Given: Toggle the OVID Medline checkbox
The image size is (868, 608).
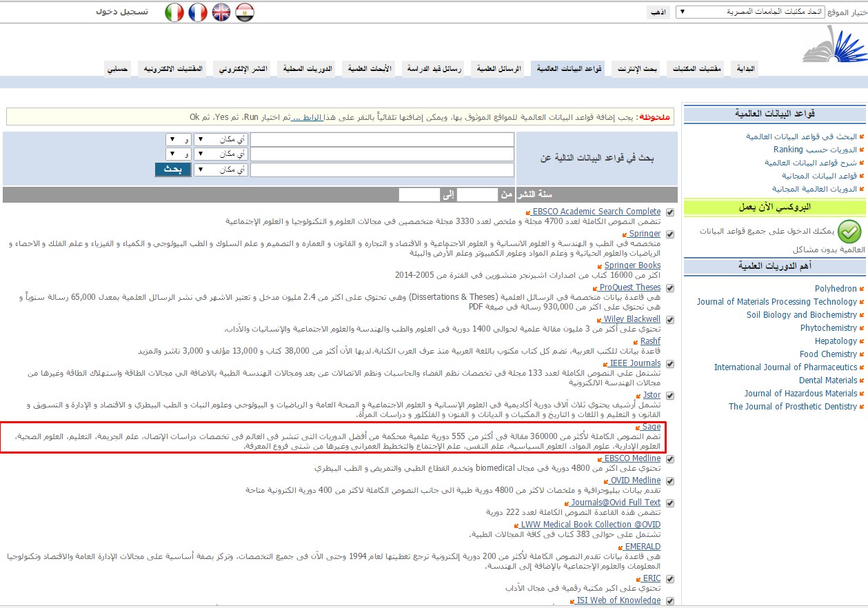Looking at the screenshot, I should 670,481.
